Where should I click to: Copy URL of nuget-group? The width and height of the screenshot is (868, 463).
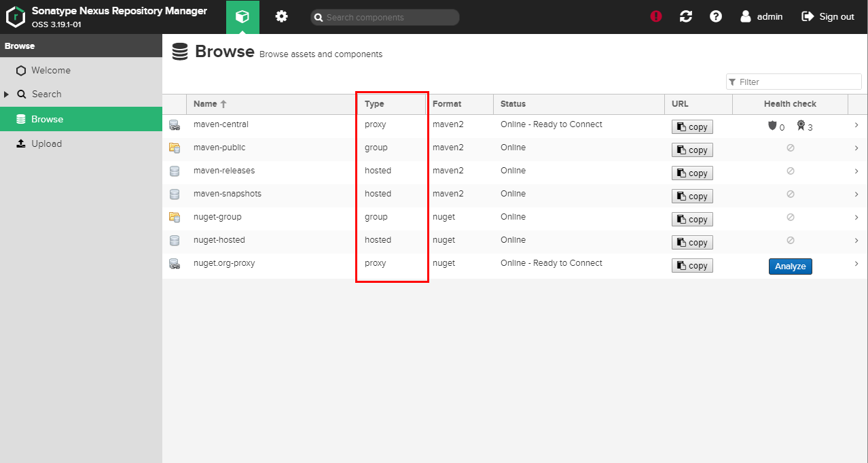[x=692, y=220]
